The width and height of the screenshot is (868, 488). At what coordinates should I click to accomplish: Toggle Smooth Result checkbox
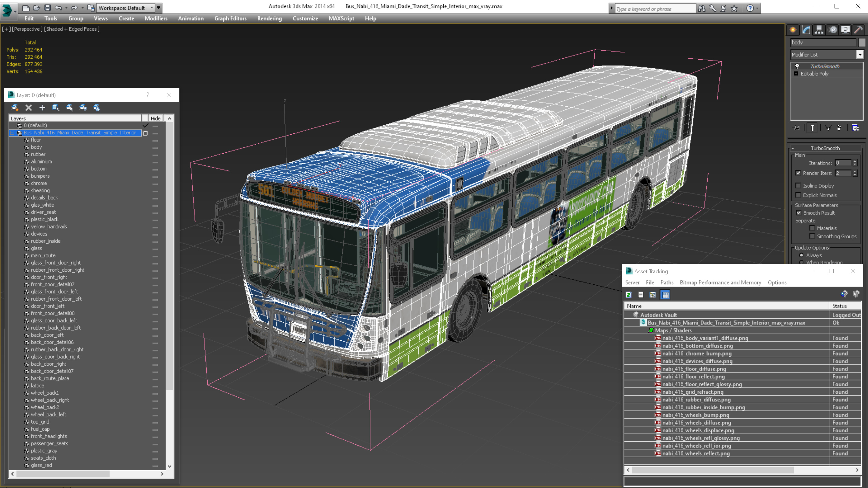[x=799, y=212]
